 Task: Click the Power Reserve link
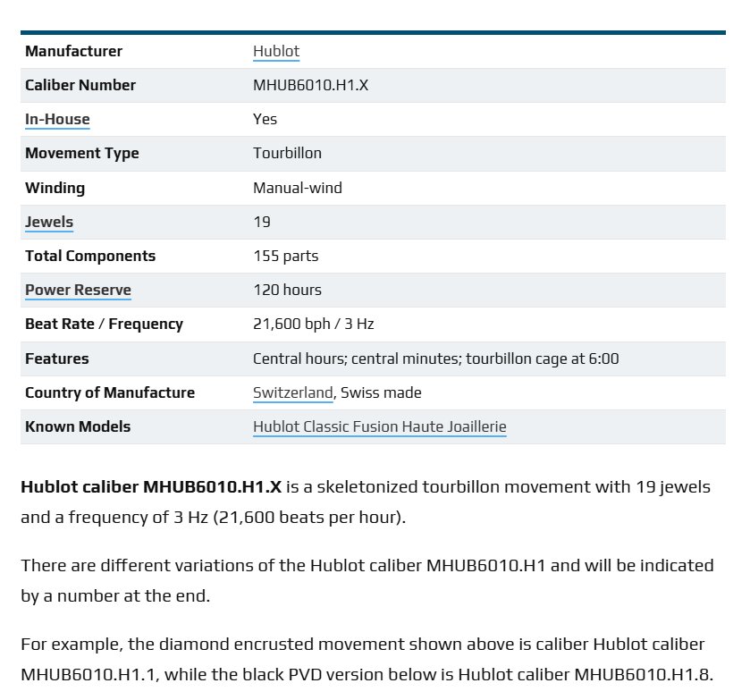[x=78, y=290]
